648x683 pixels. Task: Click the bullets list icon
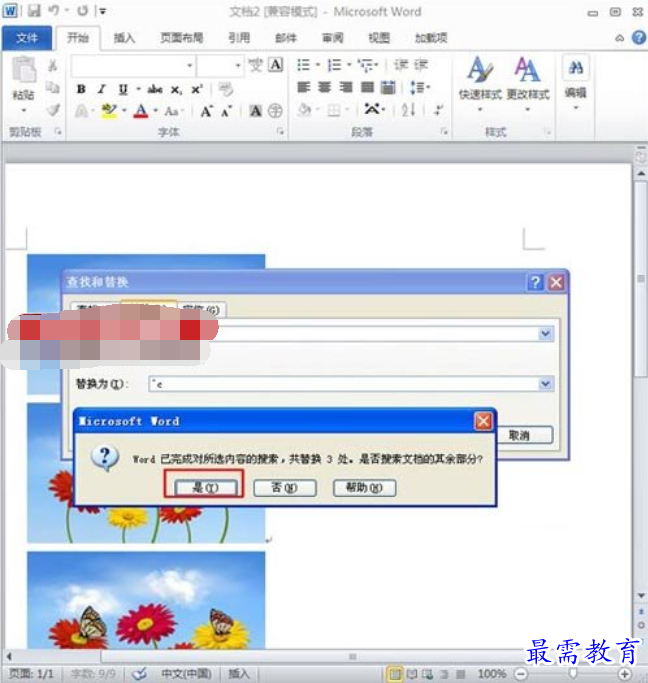[x=304, y=65]
